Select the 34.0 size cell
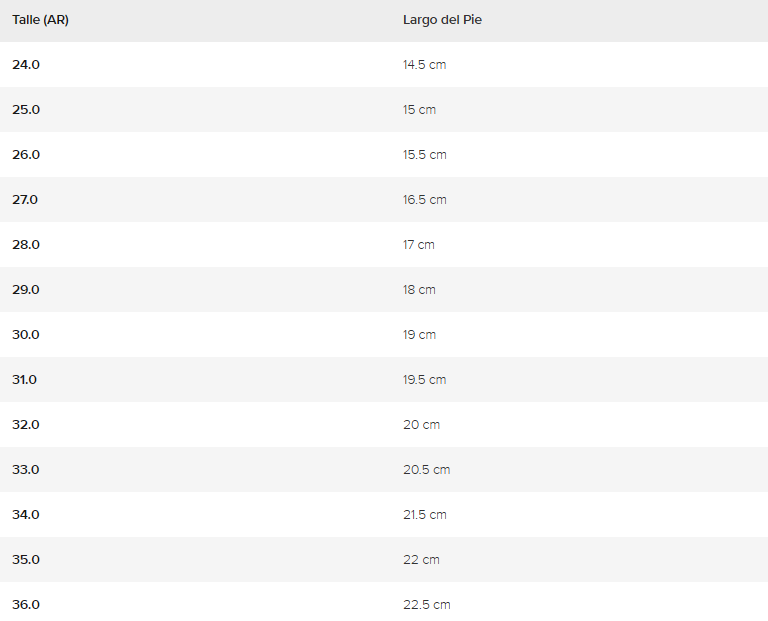 [x=26, y=515]
